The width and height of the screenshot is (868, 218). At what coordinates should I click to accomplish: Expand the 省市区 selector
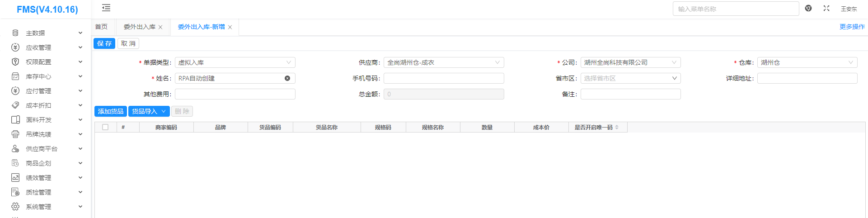[630, 78]
